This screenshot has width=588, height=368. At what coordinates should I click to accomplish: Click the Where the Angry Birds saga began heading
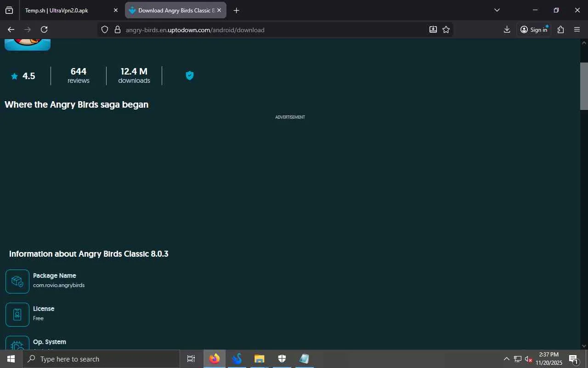76,104
